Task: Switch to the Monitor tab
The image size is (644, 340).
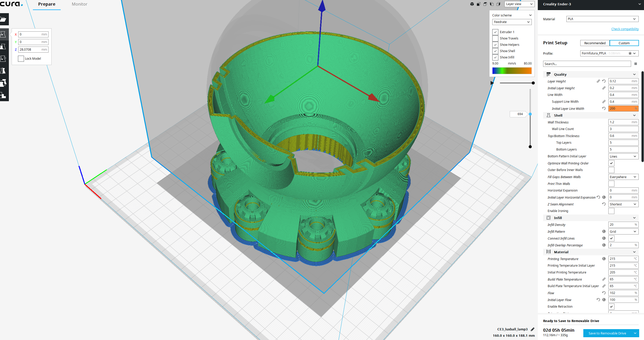Action: (79, 4)
